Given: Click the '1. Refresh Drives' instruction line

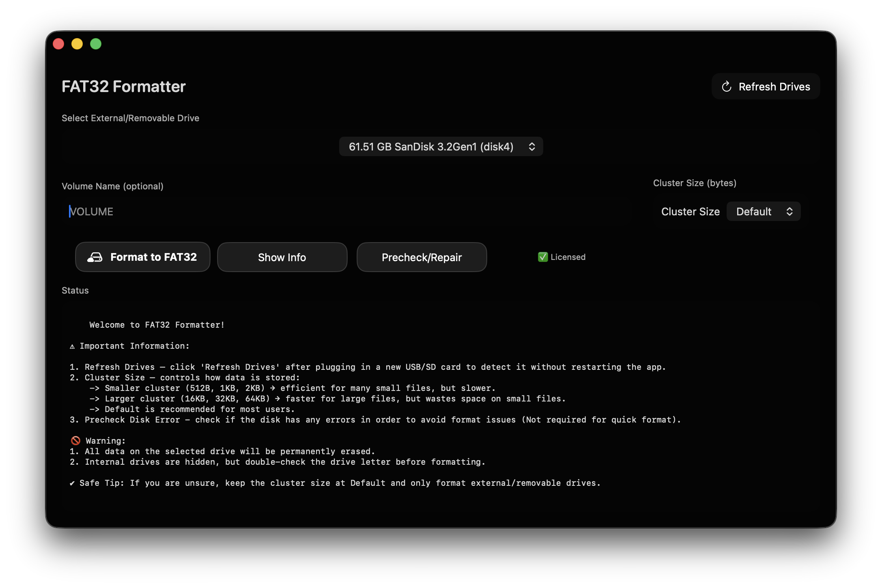Looking at the screenshot, I should click(x=368, y=367).
